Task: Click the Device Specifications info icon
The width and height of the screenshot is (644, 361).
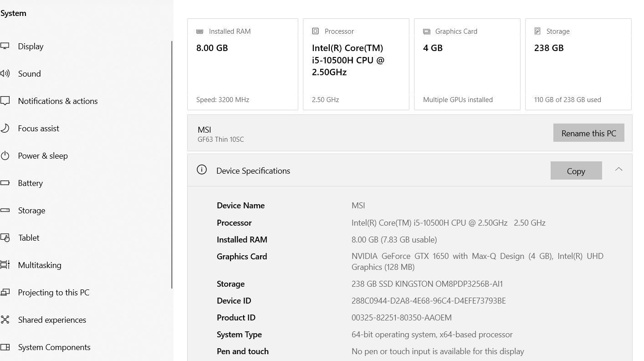Action: (202, 170)
